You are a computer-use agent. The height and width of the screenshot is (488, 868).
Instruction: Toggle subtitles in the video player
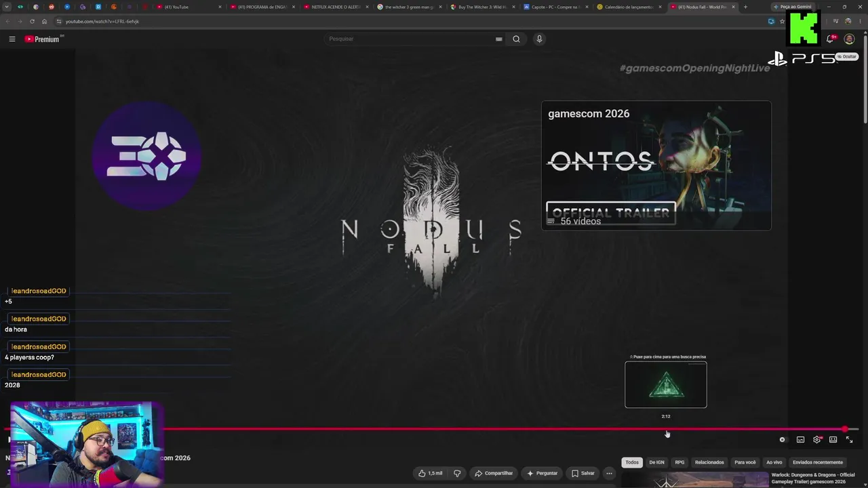800,440
